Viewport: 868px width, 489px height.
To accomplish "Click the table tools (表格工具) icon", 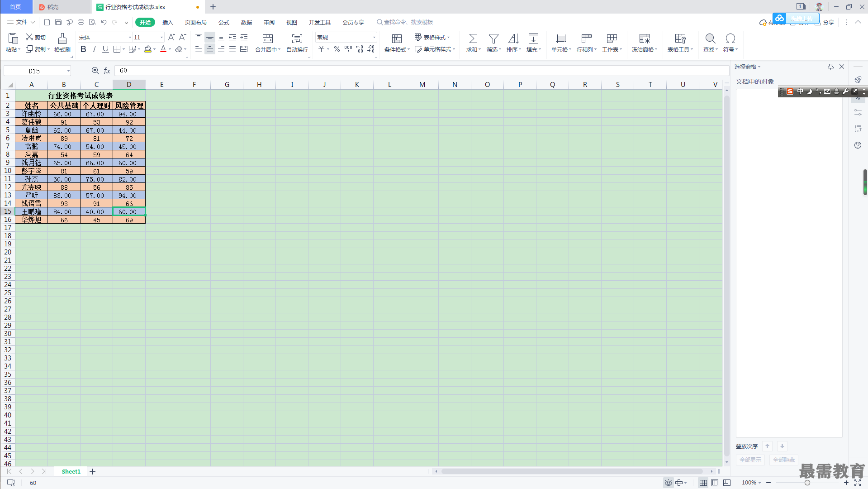I will pyautogui.click(x=680, y=38).
